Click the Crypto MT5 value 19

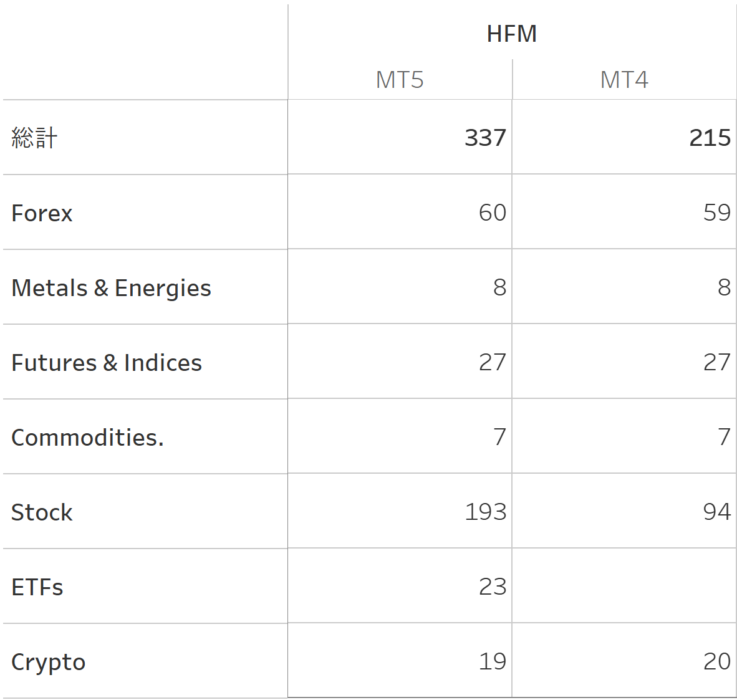(492, 661)
